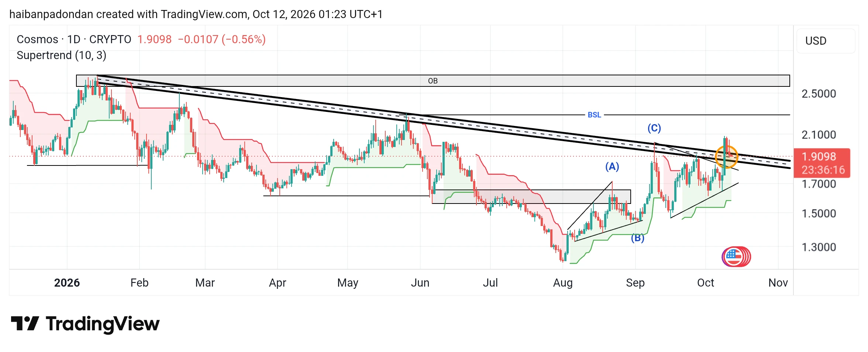This screenshot has height=352, width=868.
Task: Click the Cosmos 1D CRYPTO symbol title
Action: coord(74,39)
